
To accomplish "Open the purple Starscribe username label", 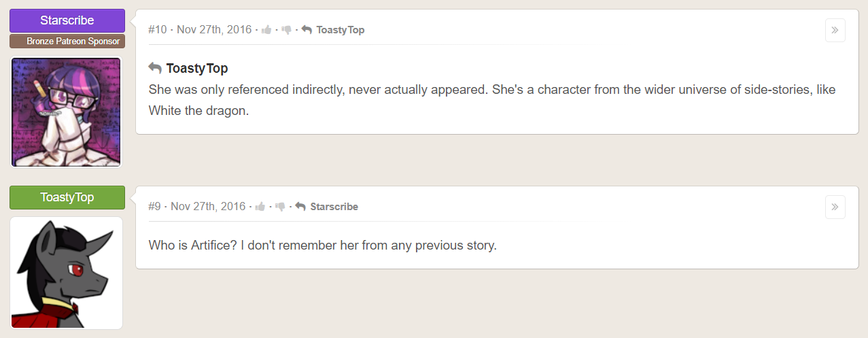I will click(67, 20).
